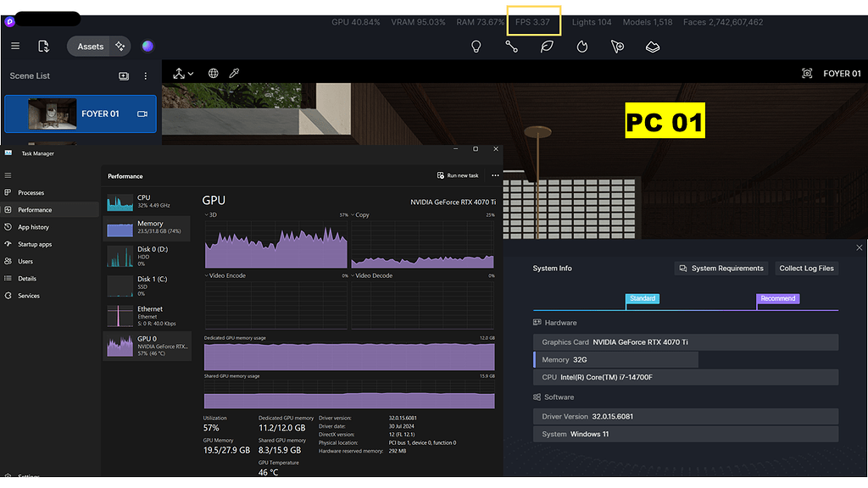
Task: Select the Lights tool icon
Action: coord(476,47)
